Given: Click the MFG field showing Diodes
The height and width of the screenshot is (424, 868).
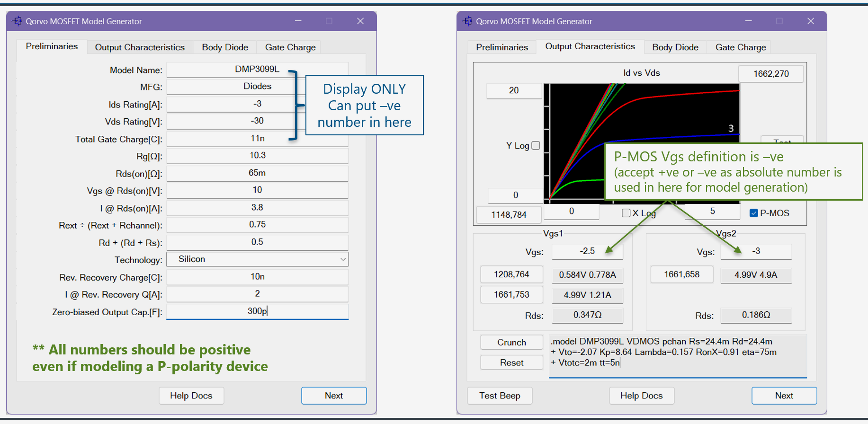Looking at the screenshot, I should click(257, 87).
